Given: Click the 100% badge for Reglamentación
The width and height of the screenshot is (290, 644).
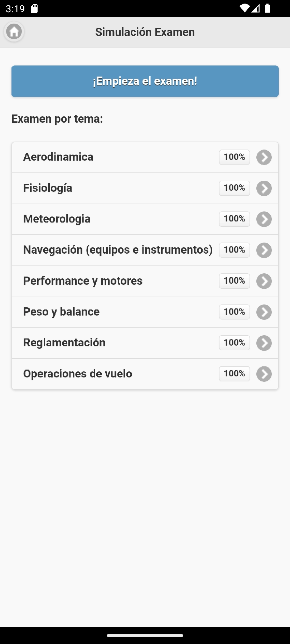Looking at the screenshot, I should (234, 343).
